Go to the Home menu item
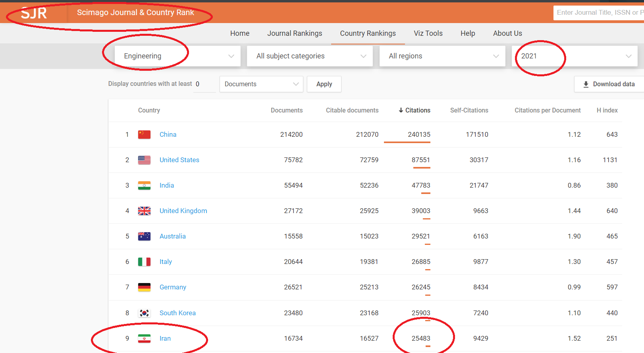 coord(240,33)
